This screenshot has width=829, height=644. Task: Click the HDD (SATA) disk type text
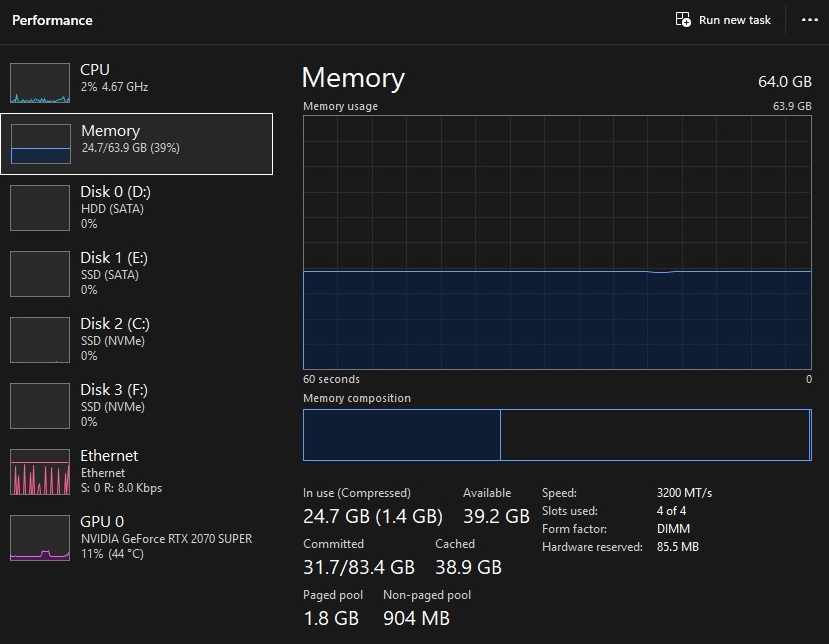(x=112, y=209)
